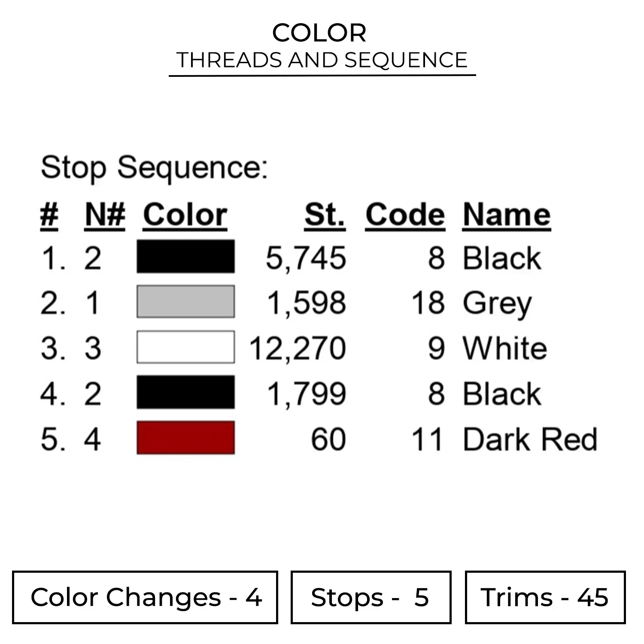Select the 5,745 stitch count value

tap(306, 258)
